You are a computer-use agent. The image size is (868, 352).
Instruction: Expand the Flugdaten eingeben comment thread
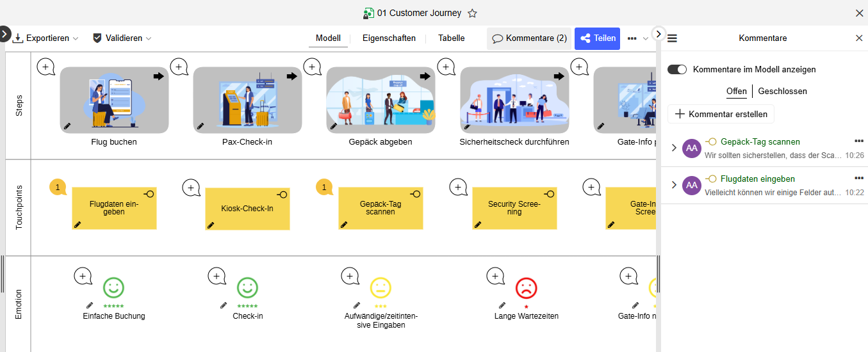(673, 185)
